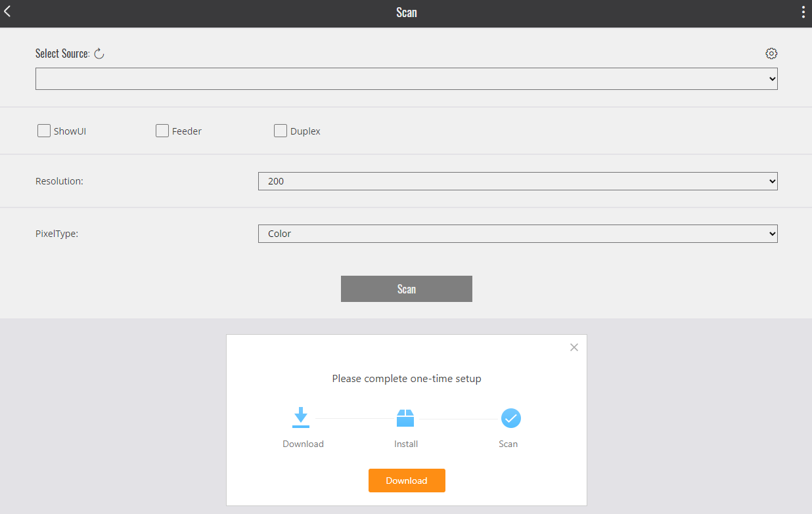The image size is (812, 514).
Task: Click the Scan page title in header
Action: [406, 12]
